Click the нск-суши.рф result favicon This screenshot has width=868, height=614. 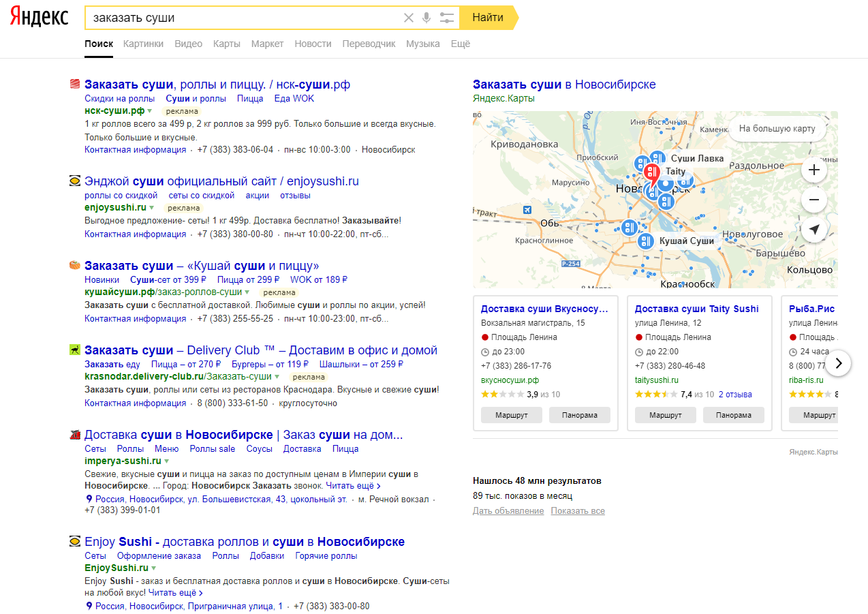[75, 85]
